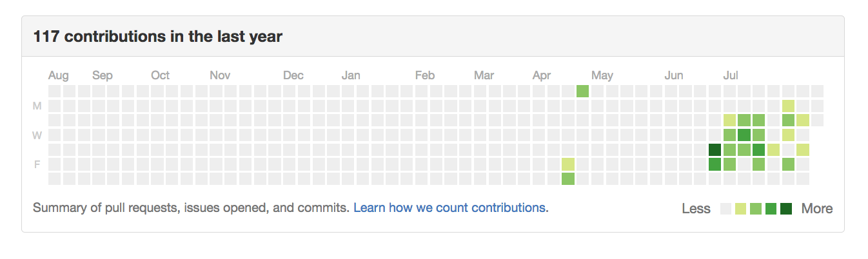Open the 'Learn how we count contributions' link
This screenshot has width=868, height=259.
point(449,207)
